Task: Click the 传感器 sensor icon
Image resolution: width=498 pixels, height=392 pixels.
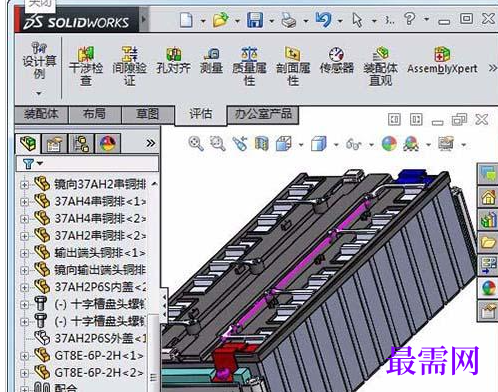Action: tap(336, 60)
